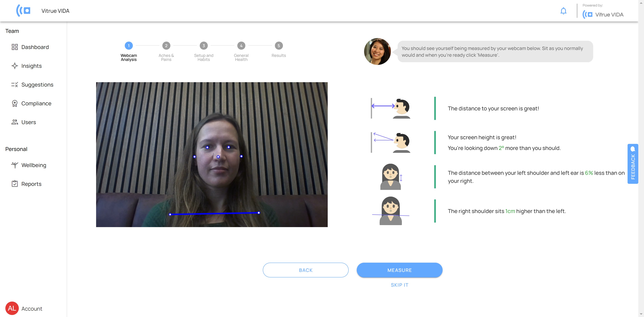Click the assistant's profile photo
Viewport: 644px width, 317px height.
coord(377,51)
